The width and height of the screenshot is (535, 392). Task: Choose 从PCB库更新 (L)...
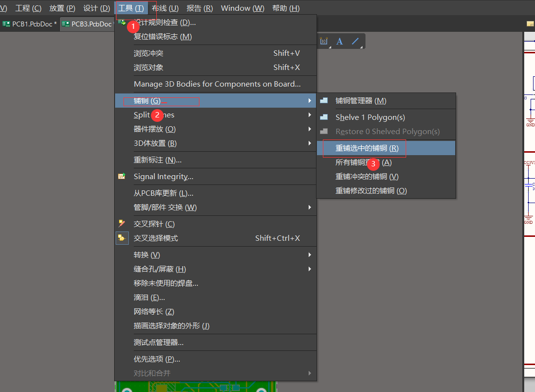tap(216, 193)
